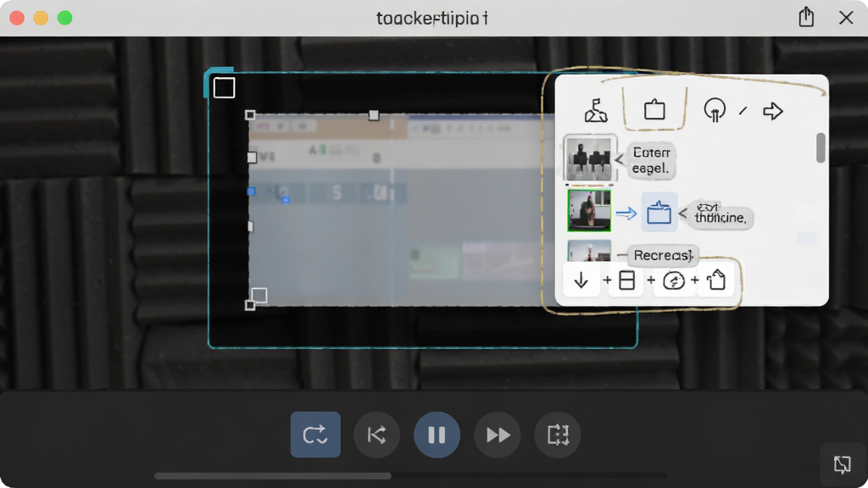Image resolution: width=868 pixels, height=488 pixels.
Task: Click the blue arrow after the green thumbnail
Action: coord(626,213)
